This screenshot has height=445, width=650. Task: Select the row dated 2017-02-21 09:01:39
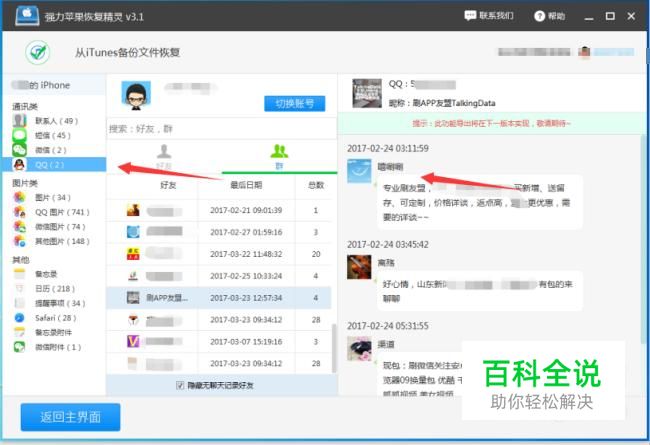[219, 211]
